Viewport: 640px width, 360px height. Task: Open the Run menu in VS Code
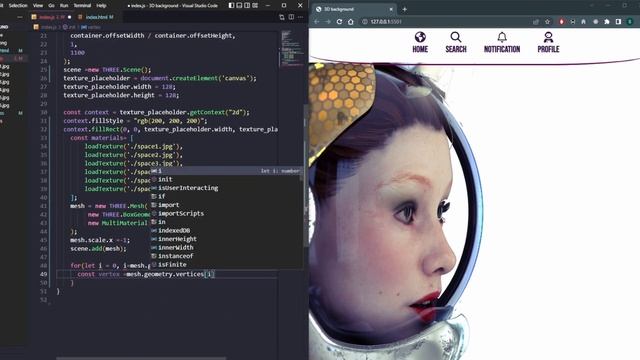click(x=64, y=6)
